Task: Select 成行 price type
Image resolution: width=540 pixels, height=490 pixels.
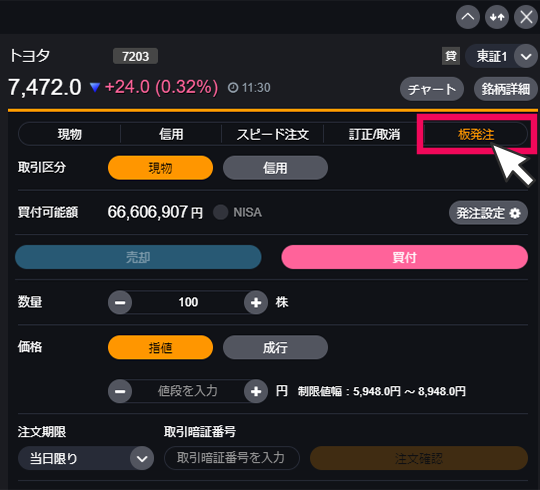Action: [x=275, y=347]
